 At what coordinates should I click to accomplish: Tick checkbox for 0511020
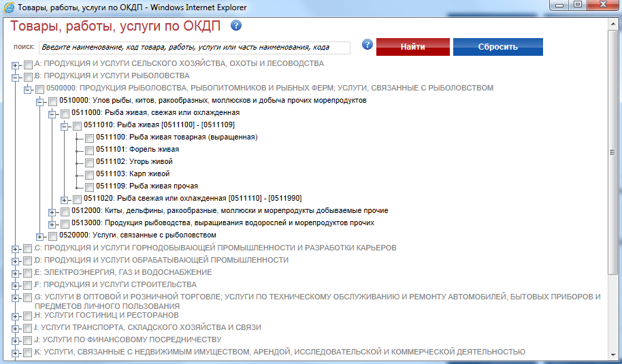[77, 199]
